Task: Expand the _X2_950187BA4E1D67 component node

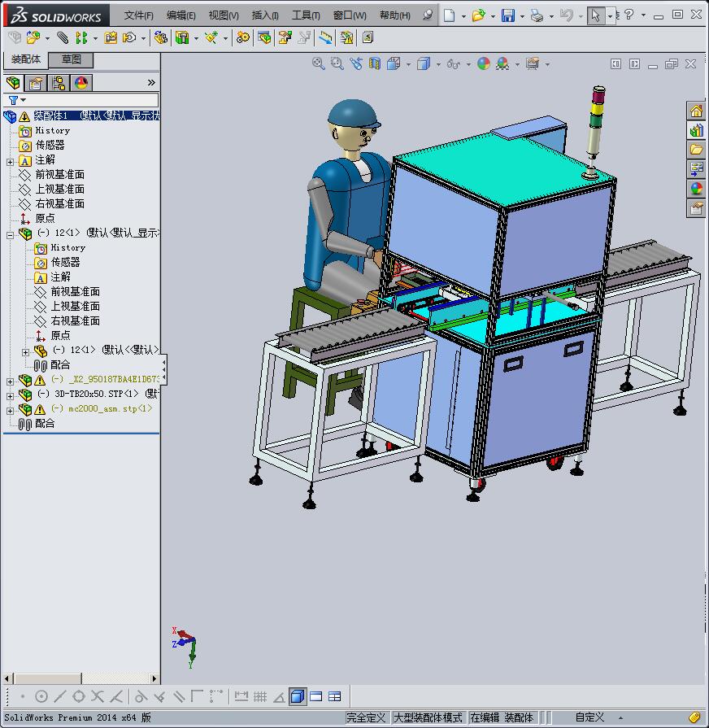Action: pos(10,381)
